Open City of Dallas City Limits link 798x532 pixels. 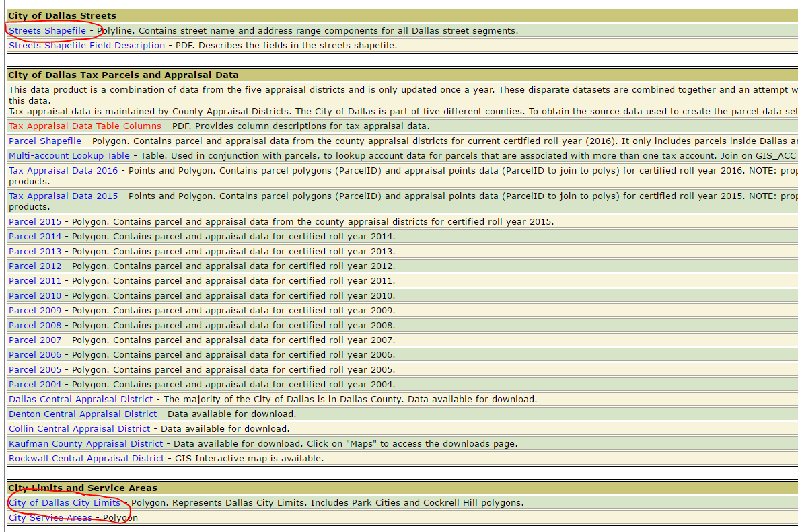64,502
